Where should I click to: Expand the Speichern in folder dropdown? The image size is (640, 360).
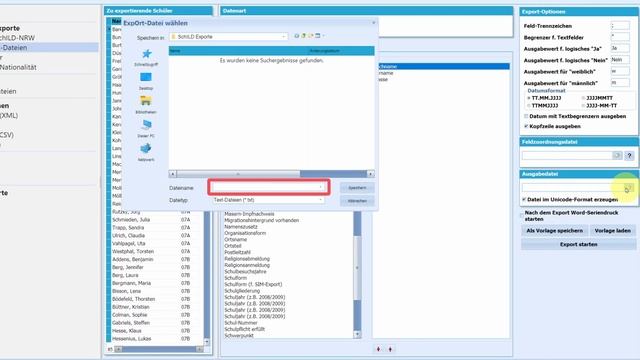284,37
